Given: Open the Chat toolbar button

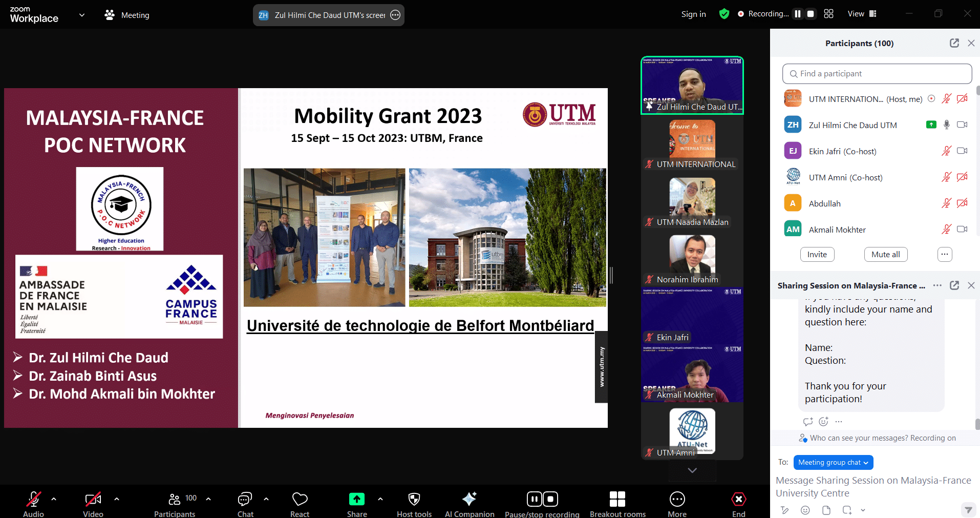Looking at the screenshot, I should pyautogui.click(x=245, y=505).
